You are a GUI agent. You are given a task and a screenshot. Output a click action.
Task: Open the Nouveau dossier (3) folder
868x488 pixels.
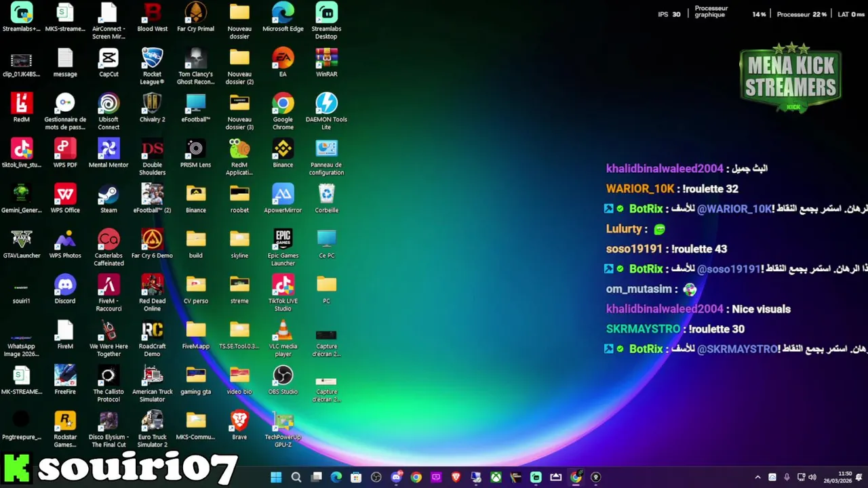[x=239, y=113]
